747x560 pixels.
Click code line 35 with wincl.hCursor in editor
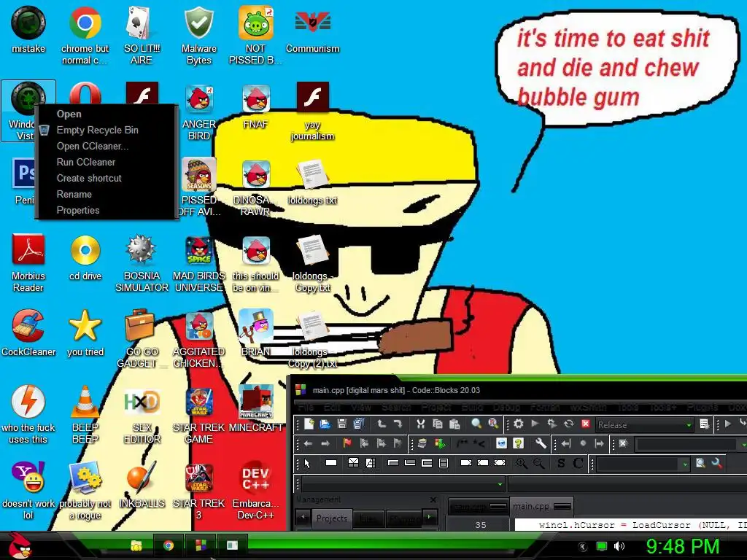tap(631, 525)
